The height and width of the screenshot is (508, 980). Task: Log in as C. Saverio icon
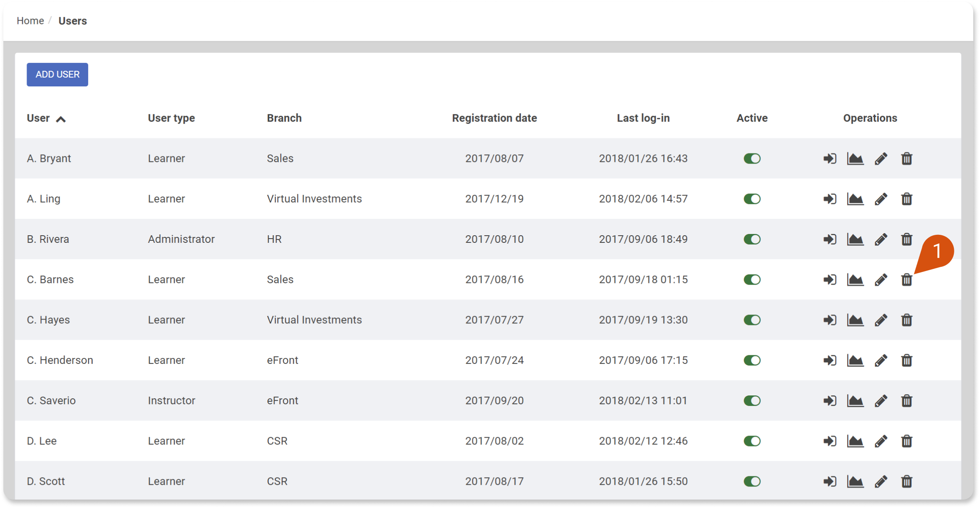pyautogui.click(x=829, y=400)
